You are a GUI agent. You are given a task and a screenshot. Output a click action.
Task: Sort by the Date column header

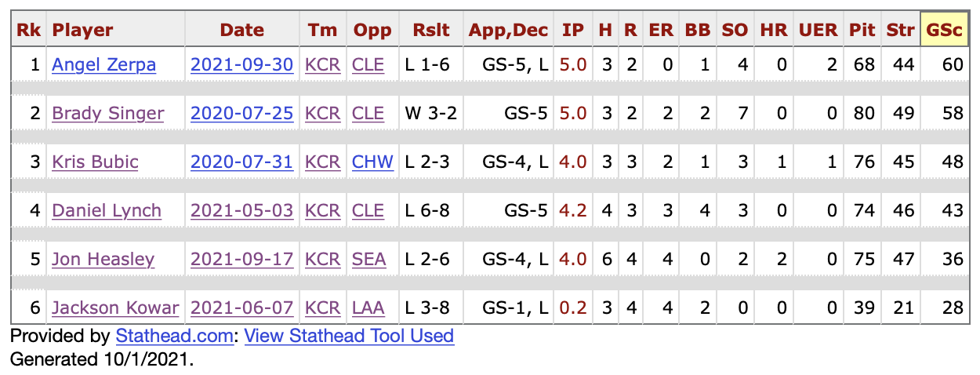tap(241, 30)
